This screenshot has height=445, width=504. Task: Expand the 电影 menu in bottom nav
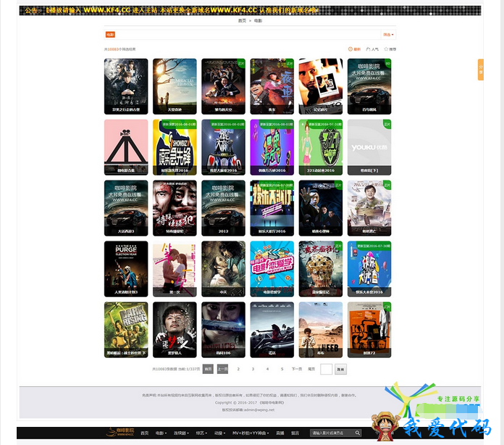(x=161, y=433)
